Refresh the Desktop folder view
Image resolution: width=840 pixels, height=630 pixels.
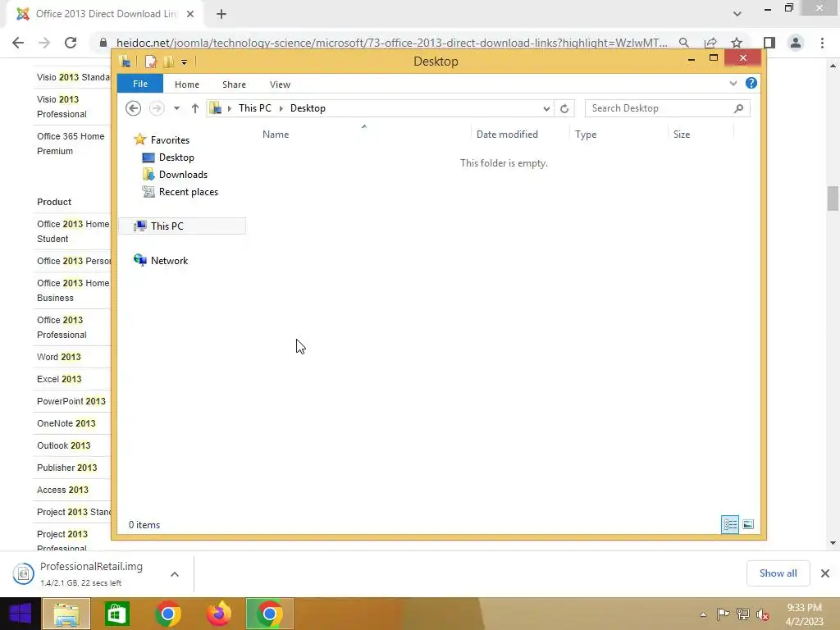[564, 108]
